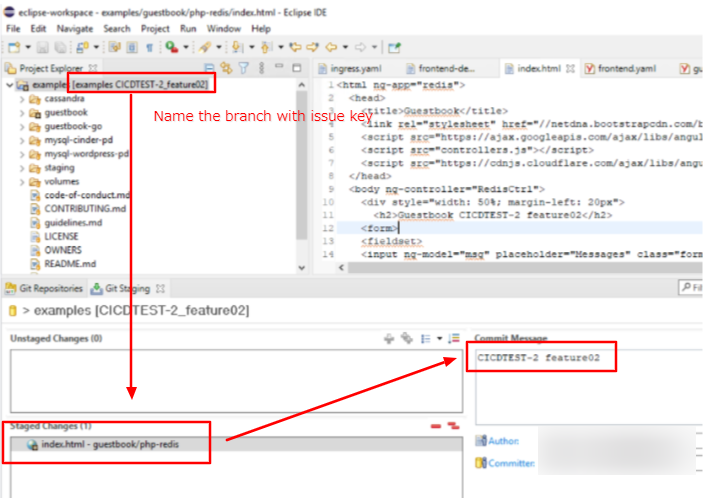Viewport: 707px width, 498px height.
Task: Click the Save toolbar icon
Action: 43,47
